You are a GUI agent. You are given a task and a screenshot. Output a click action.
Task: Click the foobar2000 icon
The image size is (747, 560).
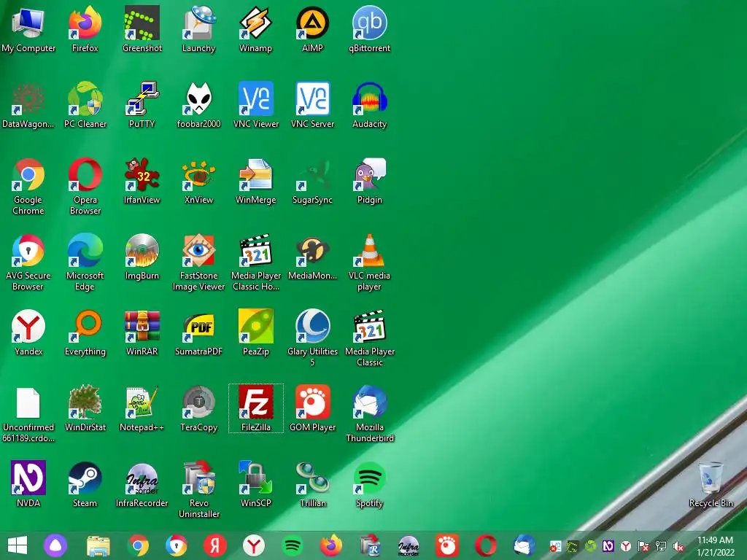pos(198,105)
